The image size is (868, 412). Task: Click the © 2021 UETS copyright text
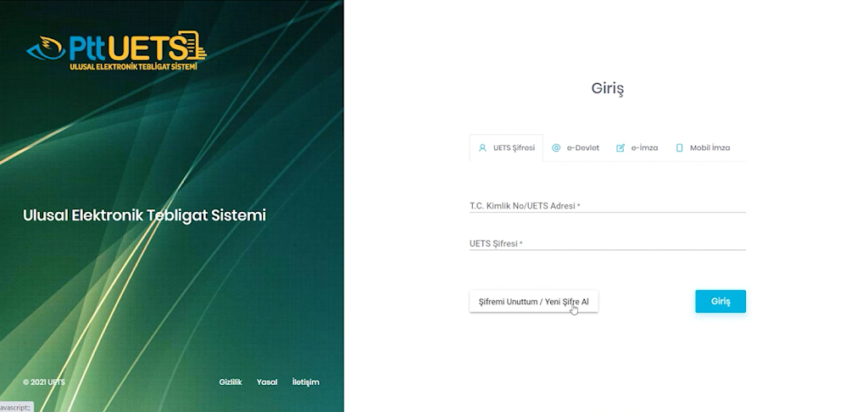pos(44,382)
